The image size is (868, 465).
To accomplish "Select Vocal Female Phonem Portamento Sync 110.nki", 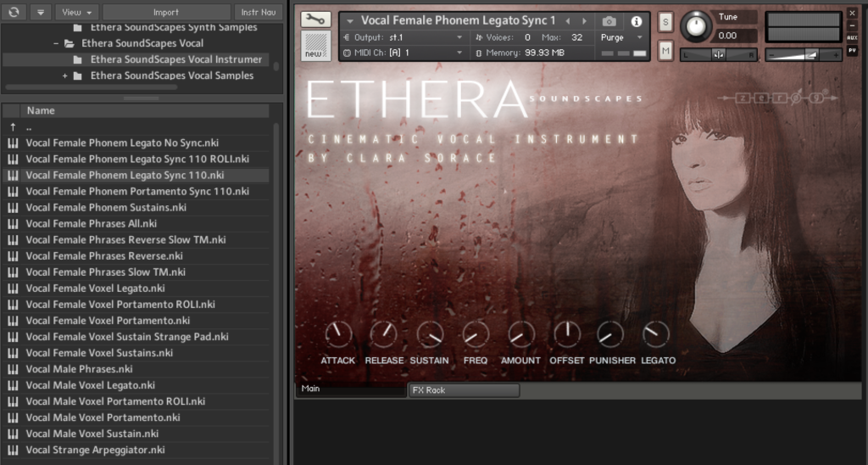I will pos(136,191).
